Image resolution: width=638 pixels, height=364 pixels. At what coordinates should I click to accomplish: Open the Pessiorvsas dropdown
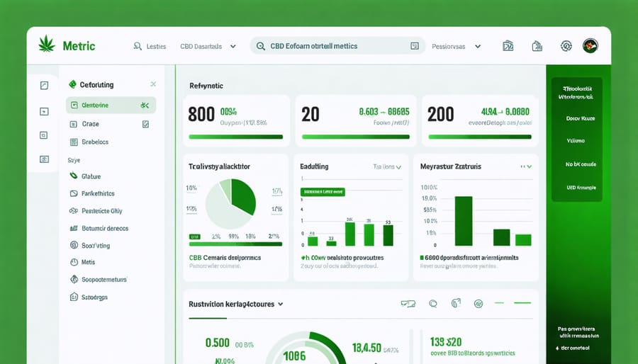click(478, 46)
